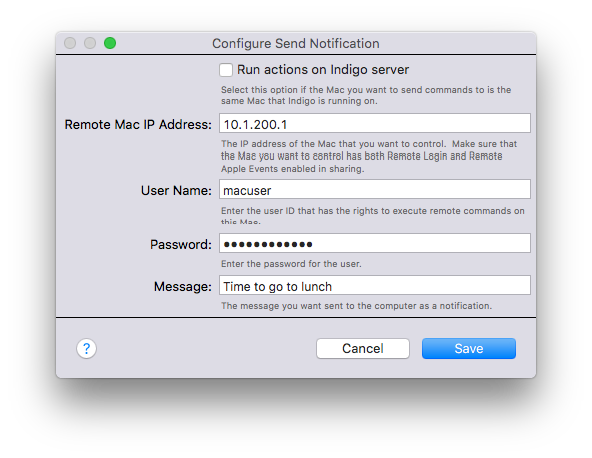Viewport: 592px width, 458px height.
Task: Click the Remote Mac IP Address field
Action: (375, 123)
